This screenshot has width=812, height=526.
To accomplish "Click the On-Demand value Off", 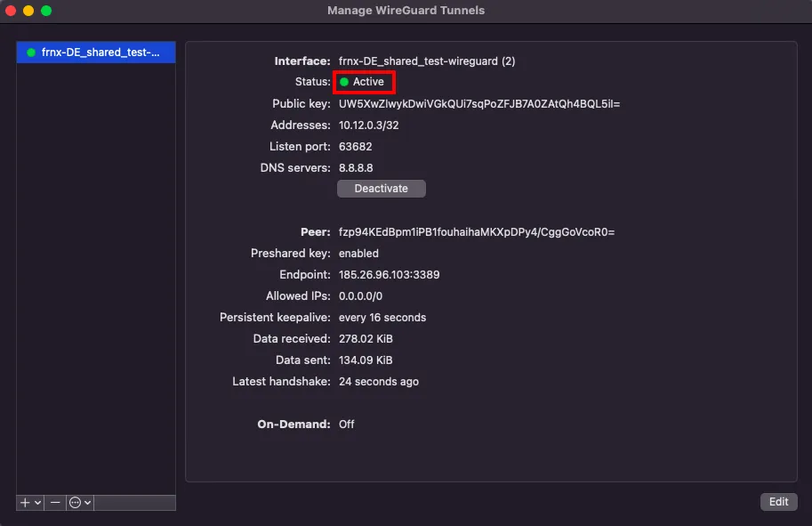I will (x=347, y=424).
